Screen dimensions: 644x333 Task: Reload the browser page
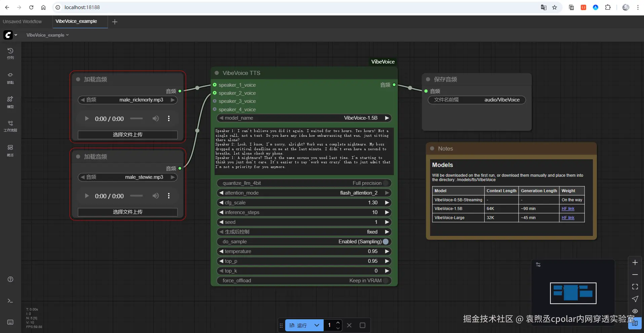pyautogui.click(x=31, y=7)
